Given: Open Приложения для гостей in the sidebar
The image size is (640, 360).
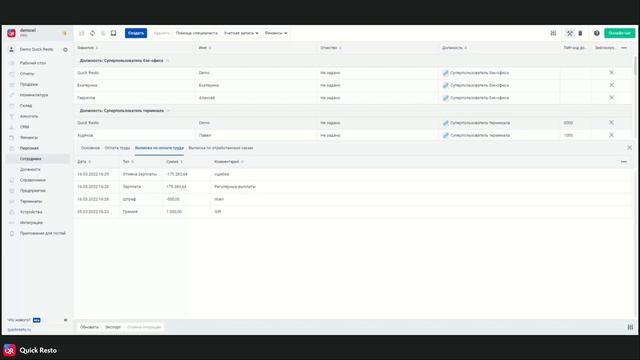Looking at the screenshot, I should (x=43, y=233).
